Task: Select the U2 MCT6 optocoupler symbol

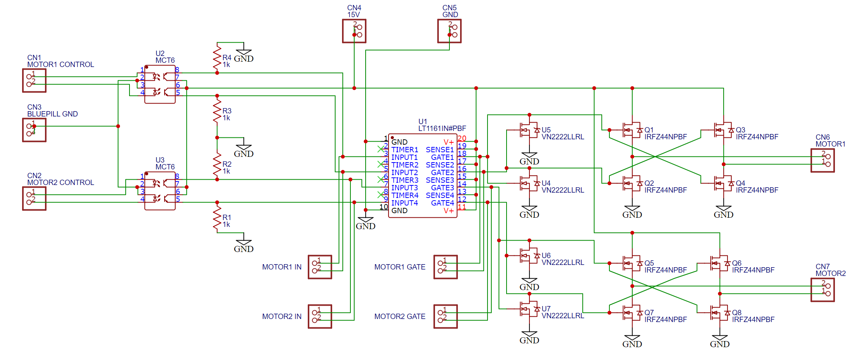Action: point(160,84)
